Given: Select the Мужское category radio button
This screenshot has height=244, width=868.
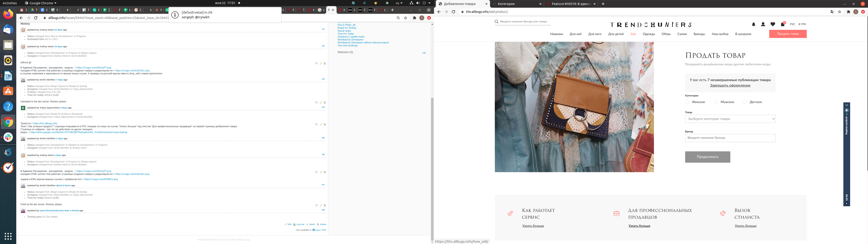Looking at the screenshot, I should 716,102.
